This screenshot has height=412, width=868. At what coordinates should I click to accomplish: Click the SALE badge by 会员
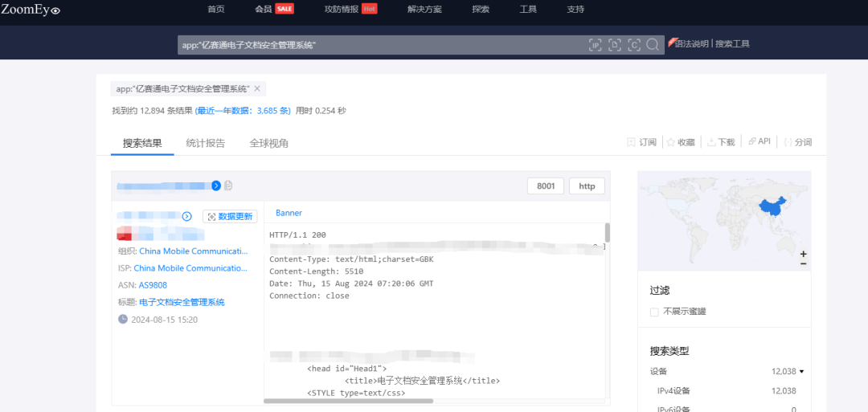click(285, 9)
